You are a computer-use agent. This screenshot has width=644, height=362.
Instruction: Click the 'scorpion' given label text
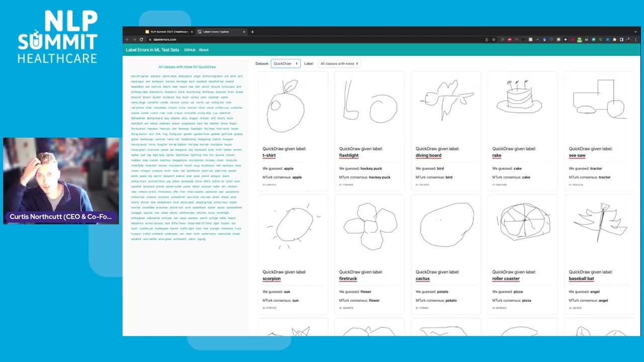pos(272,279)
